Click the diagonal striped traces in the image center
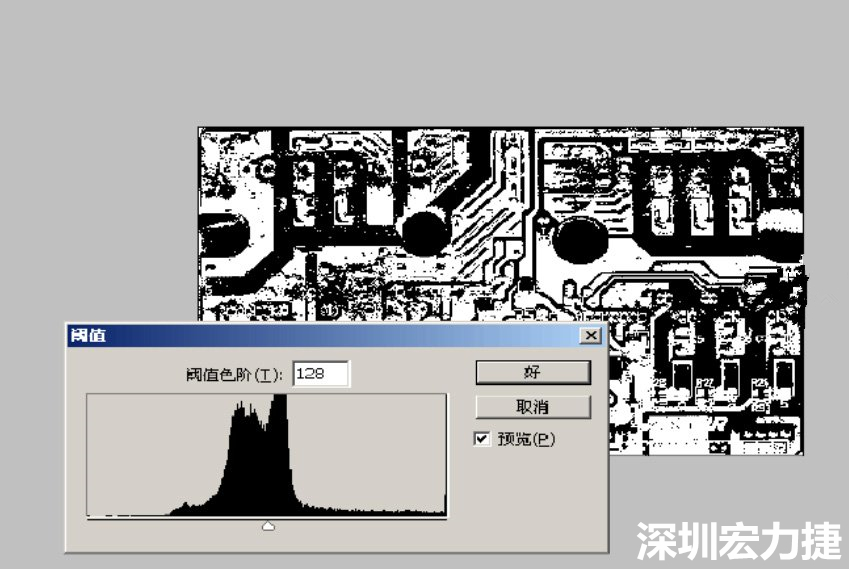 (478, 225)
